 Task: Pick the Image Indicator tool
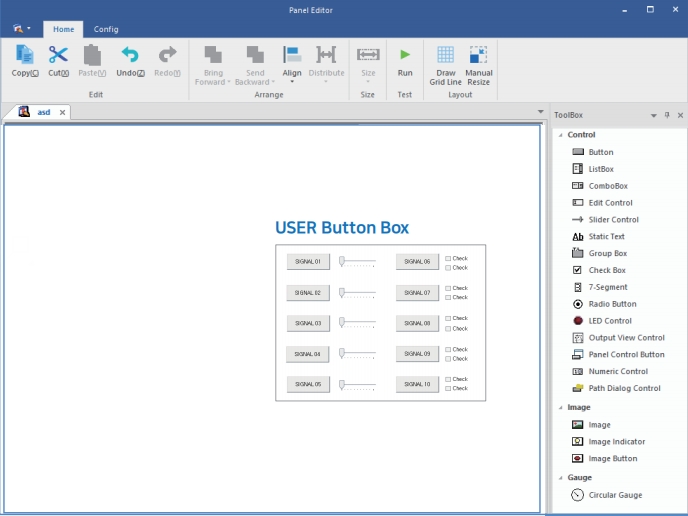coord(609,441)
